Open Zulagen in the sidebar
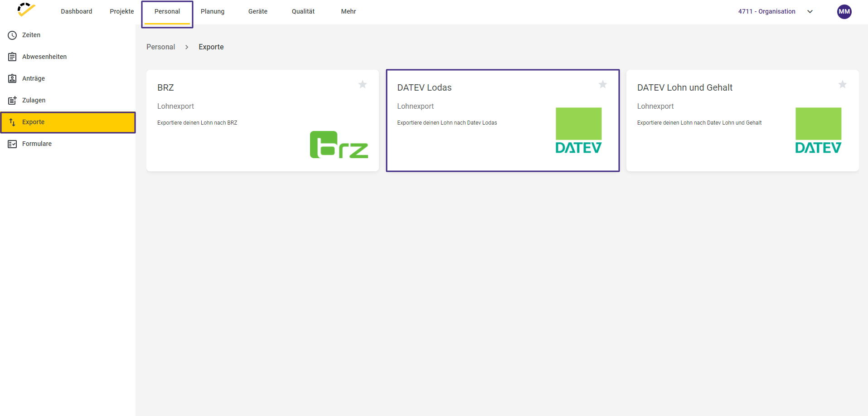Viewport: 868px width, 416px height. click(68, 100)
